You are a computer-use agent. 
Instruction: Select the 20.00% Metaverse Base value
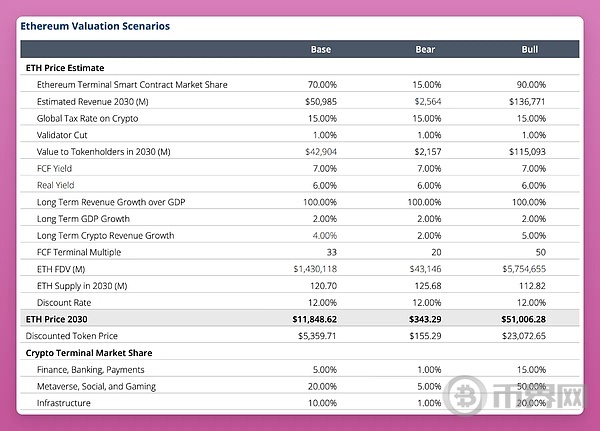322,387
